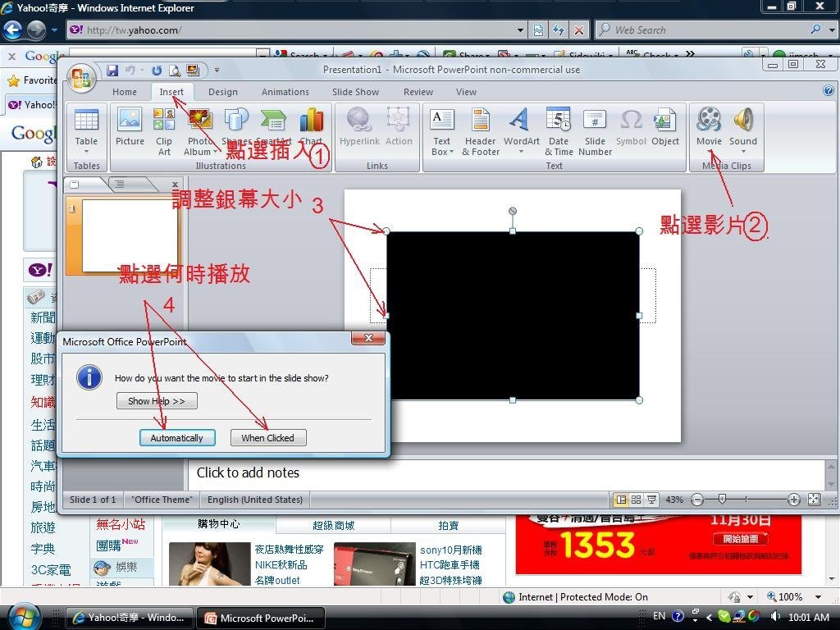This screenshot has width=840, height=630.
Task: Open 超級商城 tab on Yahoo page
Action: pos(333,526)
